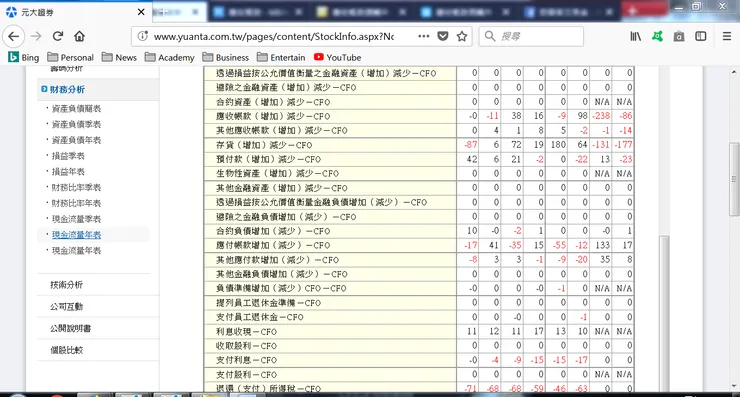Select the 合約負債增加(減少)-CFO row label
This screenshot has width=740, height=397.
pyautogui.click(x=273, y=231)
